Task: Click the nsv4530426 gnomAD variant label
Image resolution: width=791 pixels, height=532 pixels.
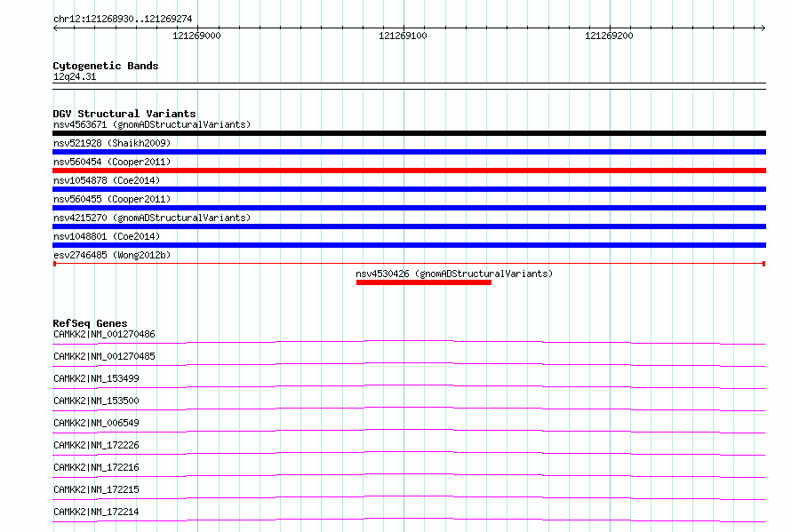Action: [x=454, y=274]
